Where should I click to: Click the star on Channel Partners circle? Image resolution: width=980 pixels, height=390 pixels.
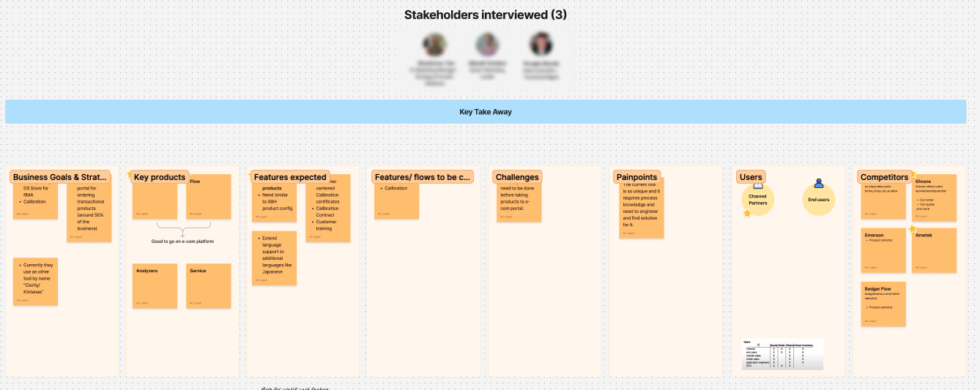[x=747, y=213]
